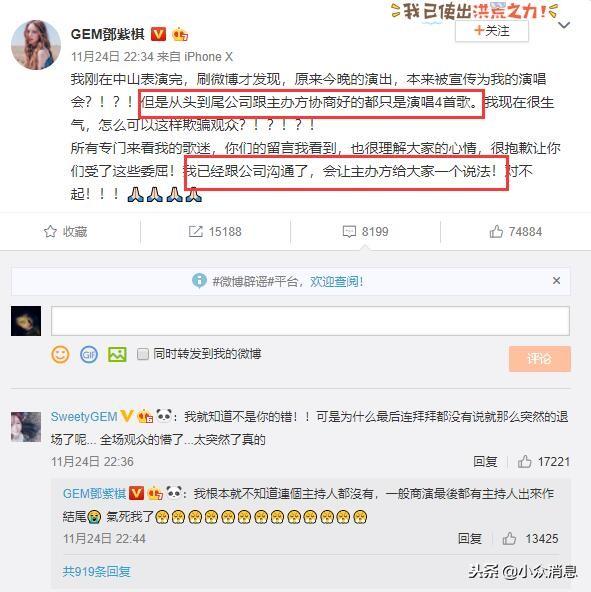This screenshot has height=592, width=591.
Task: Expand all 共919条回复 replies
Action: coord(97,571)
